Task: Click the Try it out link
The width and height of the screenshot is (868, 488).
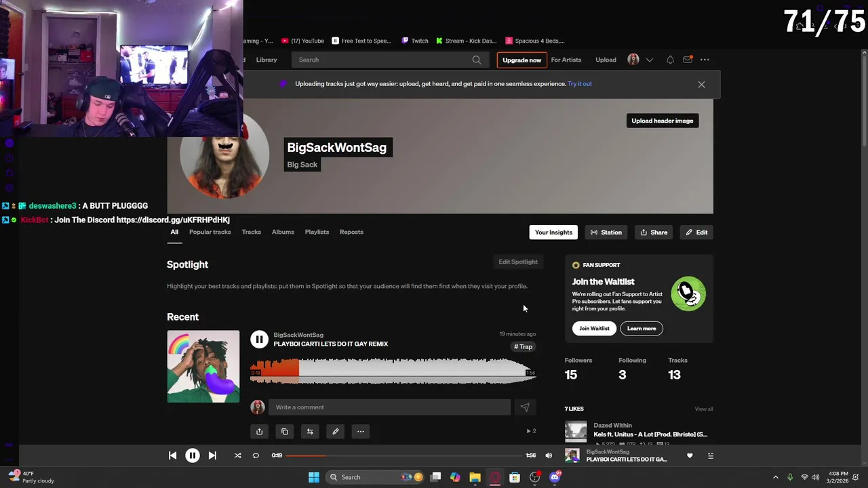Action: 580,84
